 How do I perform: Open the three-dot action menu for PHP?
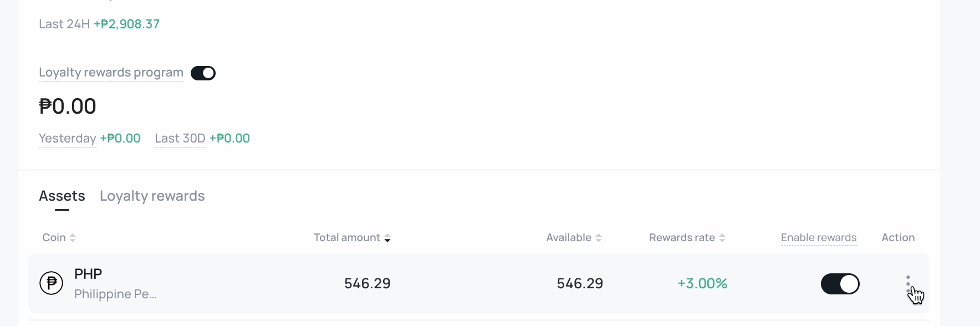(x=908, y=284)
